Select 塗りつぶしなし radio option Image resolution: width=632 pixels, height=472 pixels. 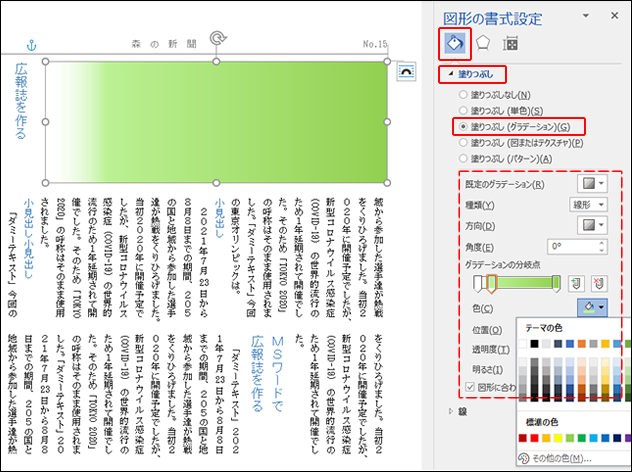[462, 94]
